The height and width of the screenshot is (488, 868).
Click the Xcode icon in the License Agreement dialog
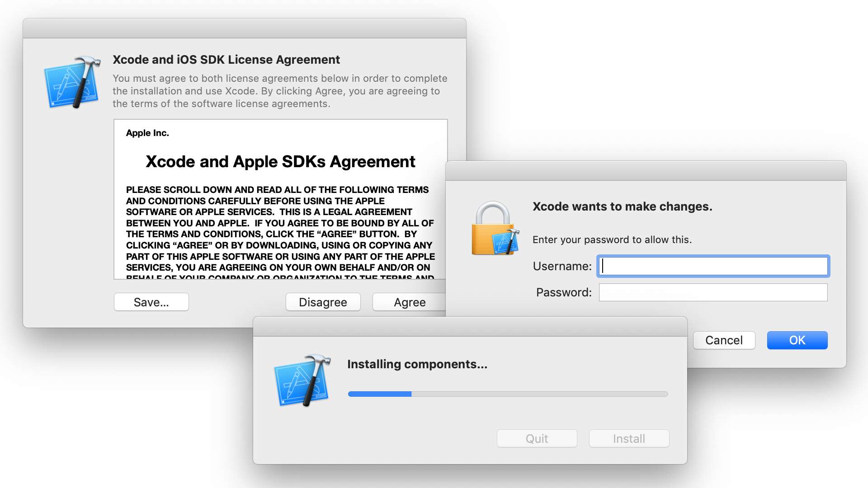click(x=72, y=83)
